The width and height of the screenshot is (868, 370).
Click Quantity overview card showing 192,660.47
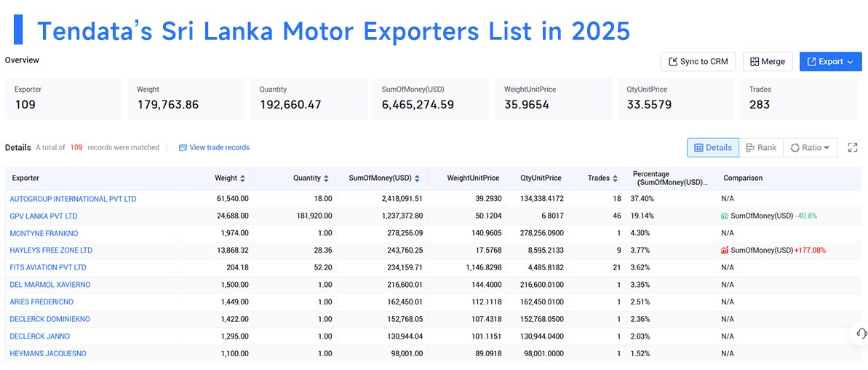308,98
